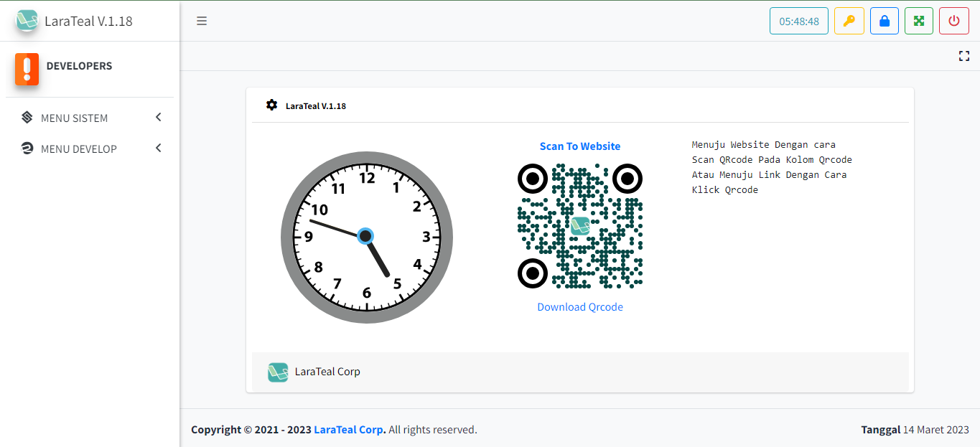
Task: Click the icon beside MENU DEVELOP
Action: point(27,149)
